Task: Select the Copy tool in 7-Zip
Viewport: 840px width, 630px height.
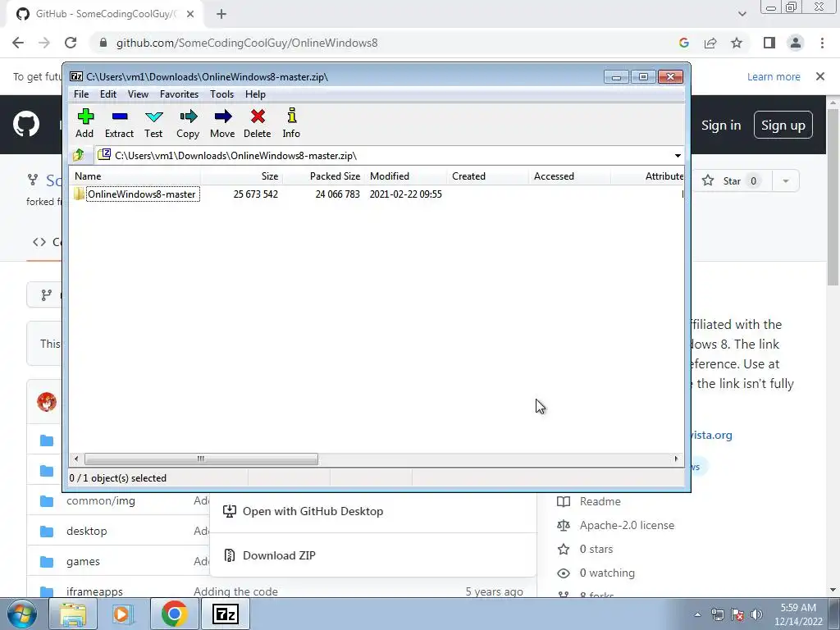Action: pyautogui.click(x=188, y=124)
